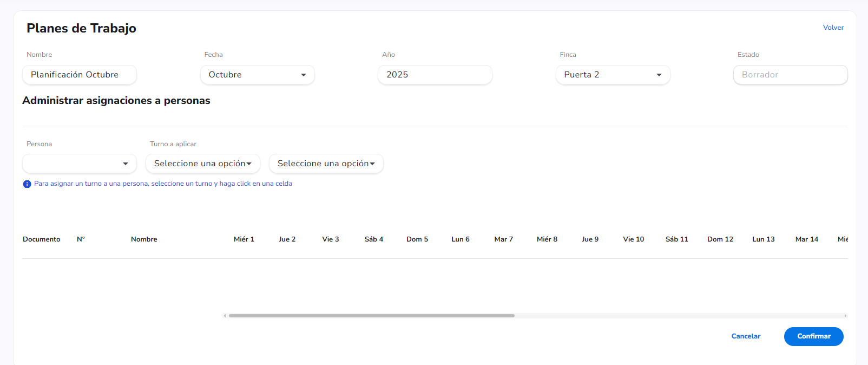Image resolution: width=868 pixels, height=365 pixels.
Task: Open the Fecha month dropdown
Action: 258,75
